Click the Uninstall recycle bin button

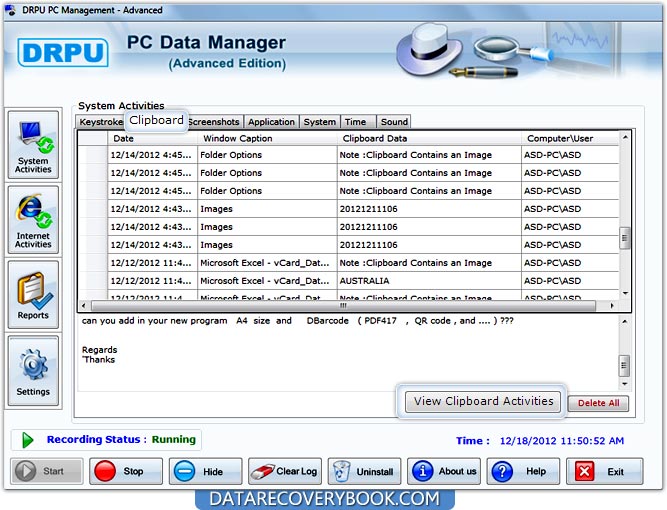pos(364,471)
